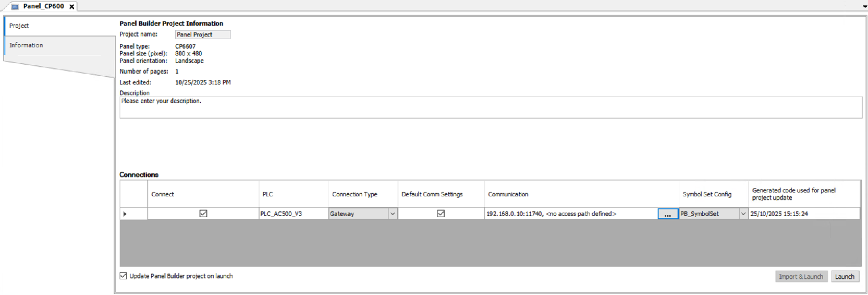The image size is (868, 295).
Task: Open the PB_SymbolSet symbol set dropdown
Action: 743,214
